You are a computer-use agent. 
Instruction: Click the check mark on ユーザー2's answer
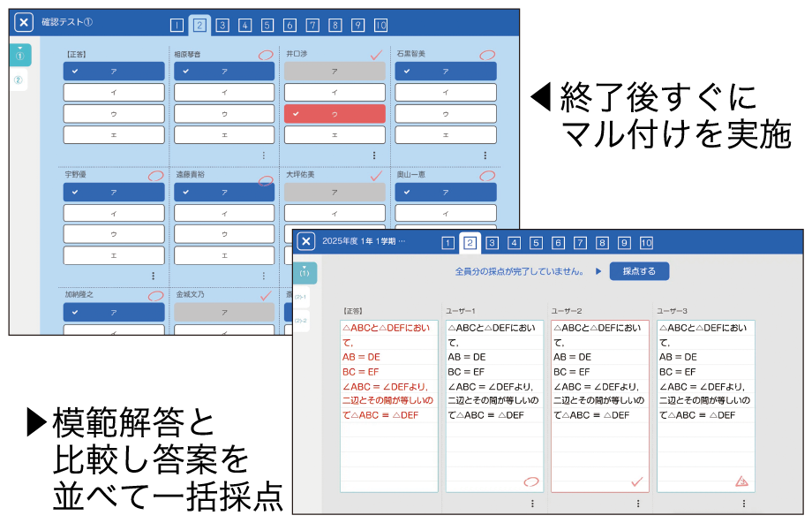(x=637, y=481)
